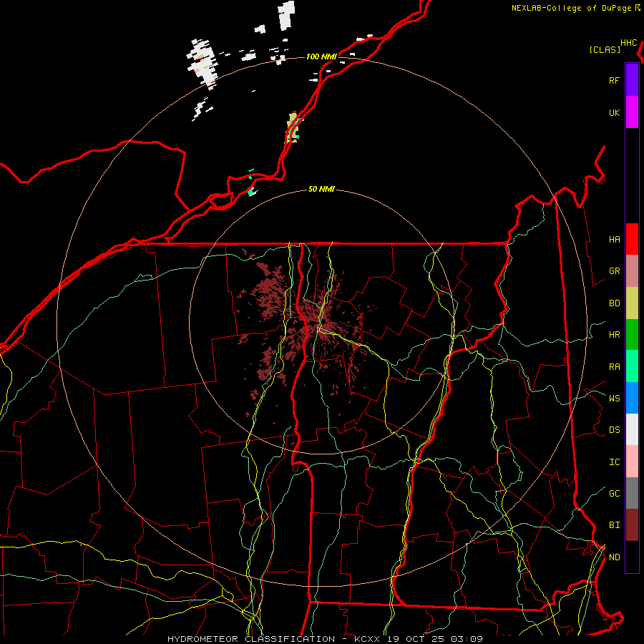Click the RA legend label
Viewport: 644px width, 644px height.
tap(614, 367)
